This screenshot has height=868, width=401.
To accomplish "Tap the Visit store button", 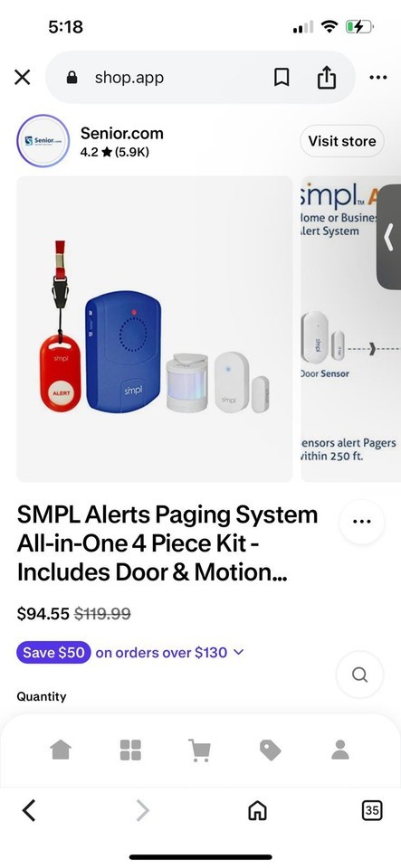I will [x=342, y=141].
